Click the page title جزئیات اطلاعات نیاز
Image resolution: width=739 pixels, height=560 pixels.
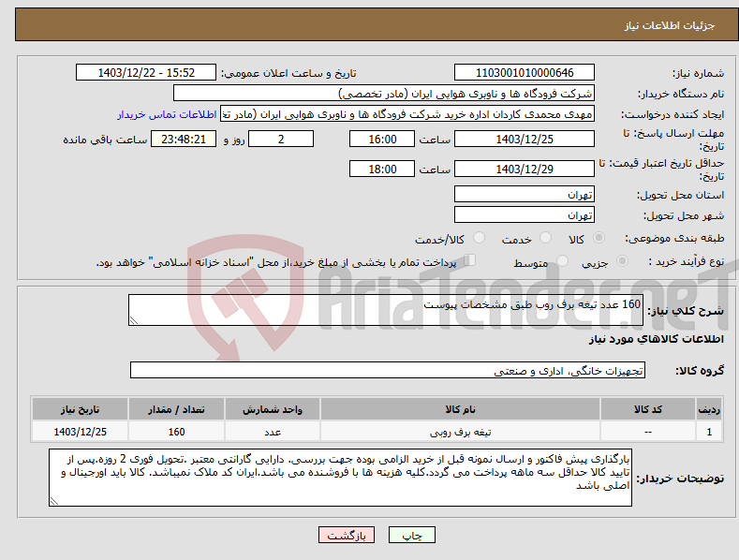coord(670,25)
